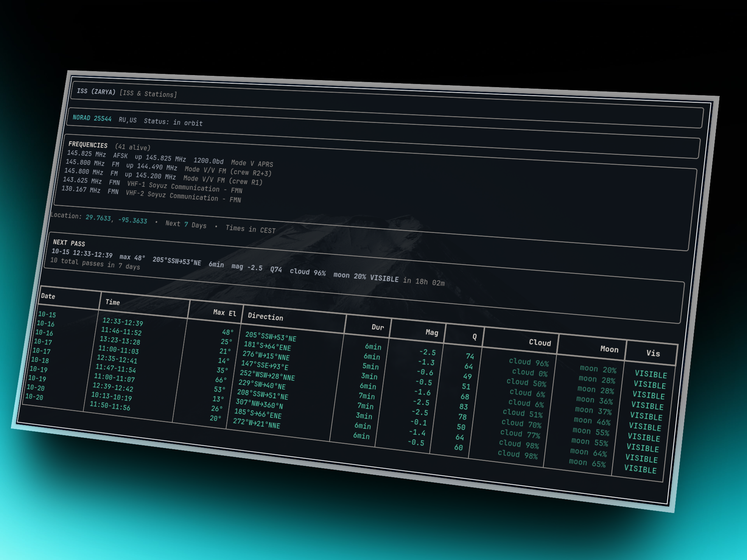The width and height of the screenshot is (747, 560).
Task: Click the [ISS & Stations] group label
Action: point(148,94)
